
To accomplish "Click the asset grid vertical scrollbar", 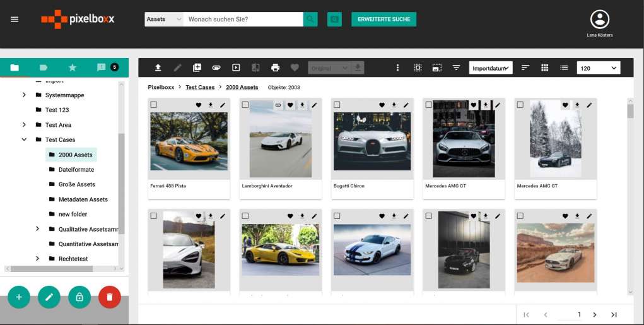I will [631, 111].
